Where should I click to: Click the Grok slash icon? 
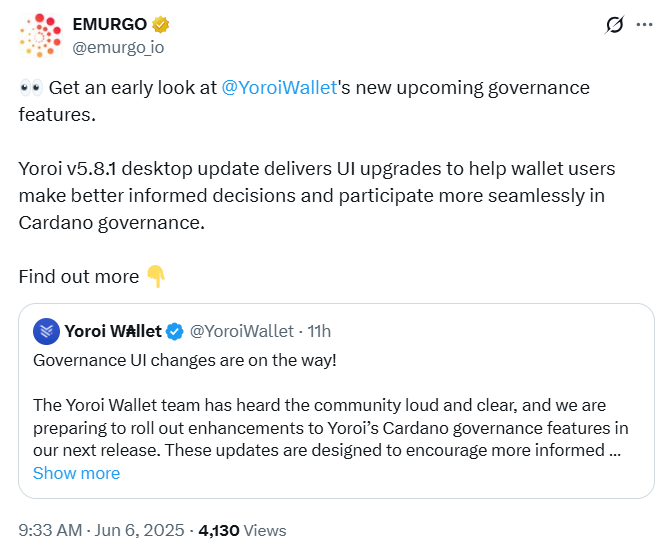[615, 25]
